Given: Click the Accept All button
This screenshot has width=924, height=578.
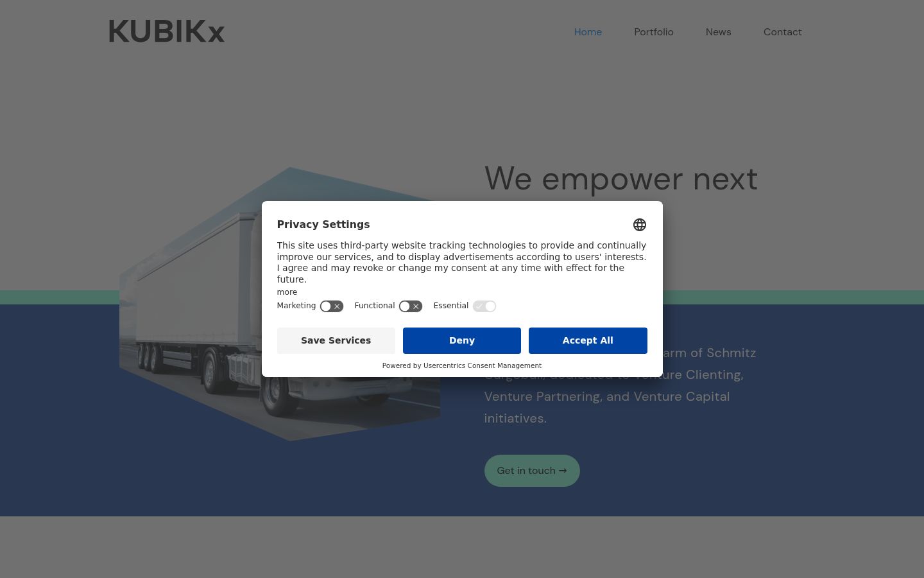Looking at the screenshot, I should (588, 340).
